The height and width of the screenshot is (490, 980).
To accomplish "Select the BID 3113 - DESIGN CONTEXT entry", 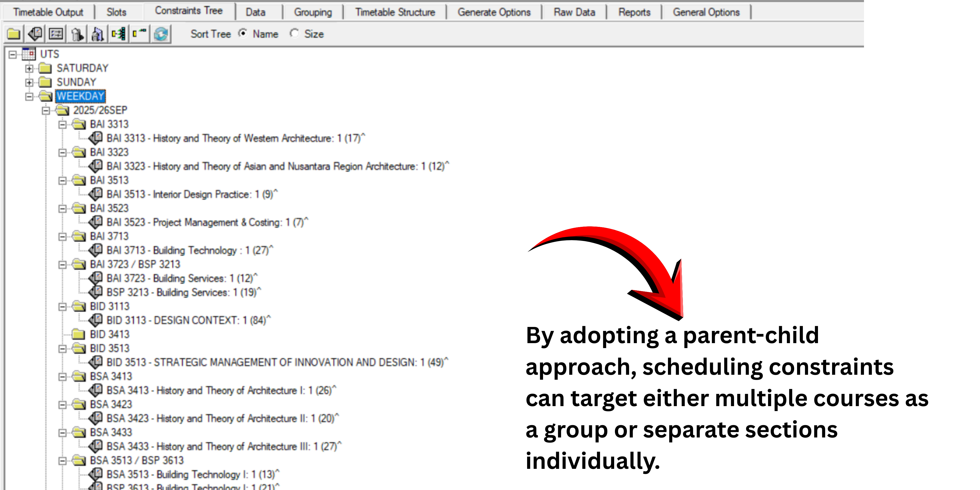I will coord(188,320).
